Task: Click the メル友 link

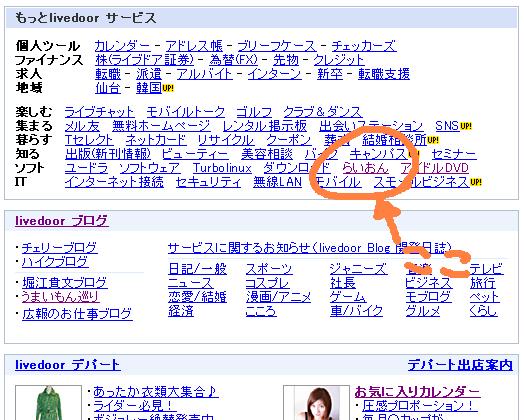Action: pos(82,126)
